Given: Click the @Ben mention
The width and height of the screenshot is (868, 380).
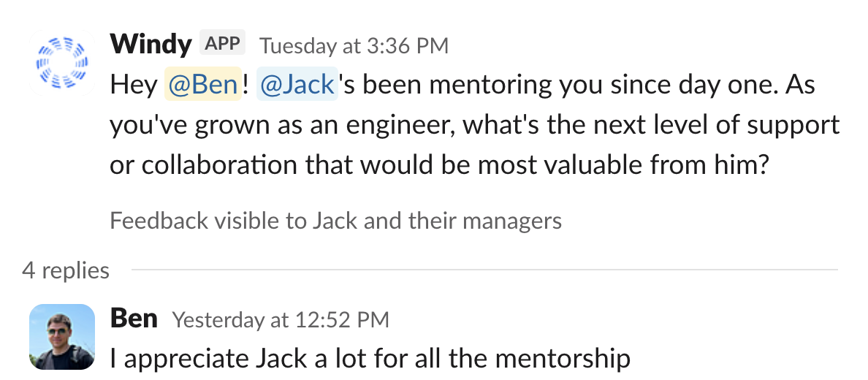Looking at the screenshot, I should (x=203, y=85).
